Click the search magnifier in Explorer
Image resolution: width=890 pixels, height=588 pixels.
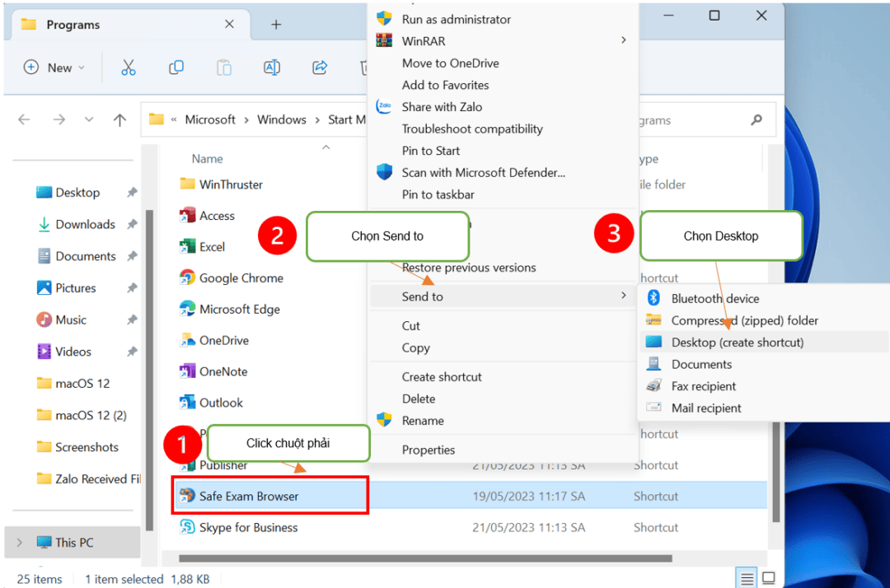(756, 120)
